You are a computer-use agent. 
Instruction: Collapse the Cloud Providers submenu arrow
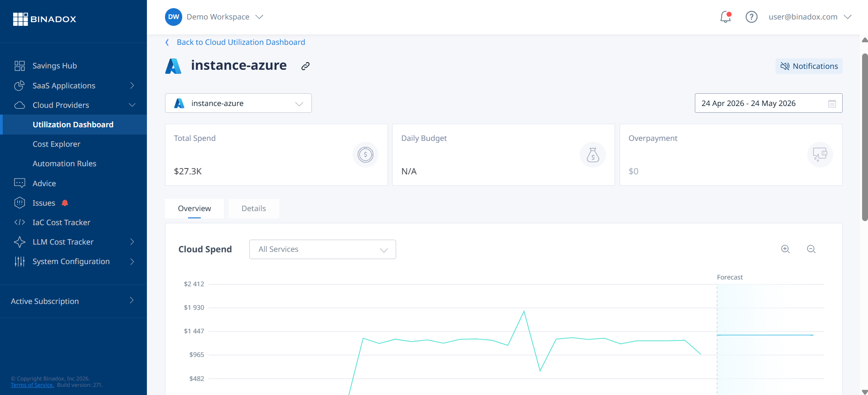click(x=132, y=105)
